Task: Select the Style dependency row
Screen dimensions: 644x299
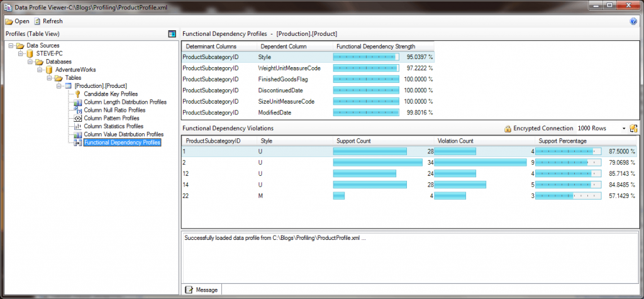Action: point(308,57)
